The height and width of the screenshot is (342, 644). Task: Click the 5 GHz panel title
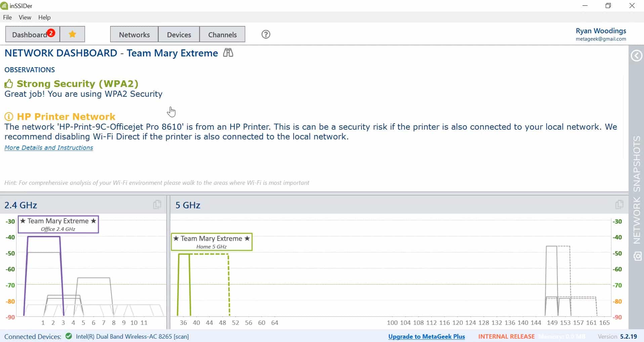188,205
